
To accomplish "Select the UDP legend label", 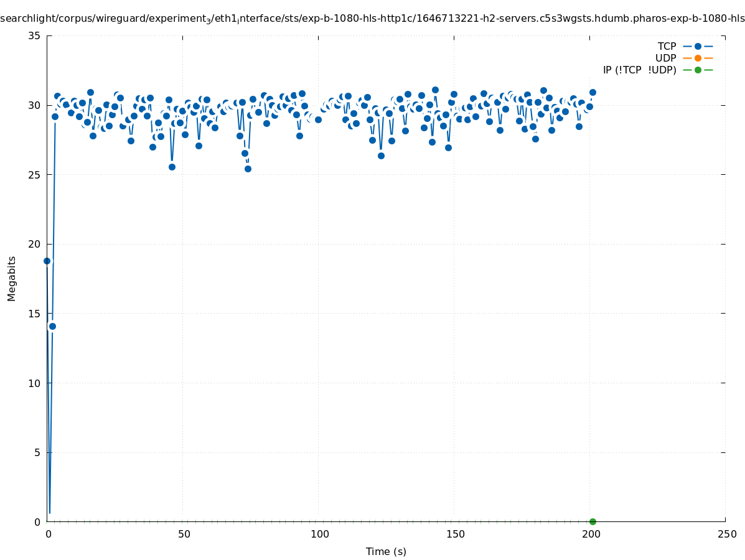I will tap(665, 58).
